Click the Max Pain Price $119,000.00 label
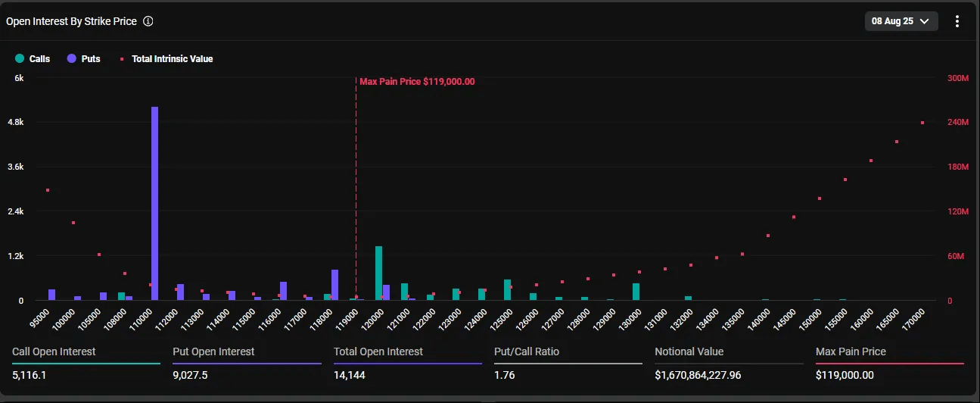 pos(417,81)
